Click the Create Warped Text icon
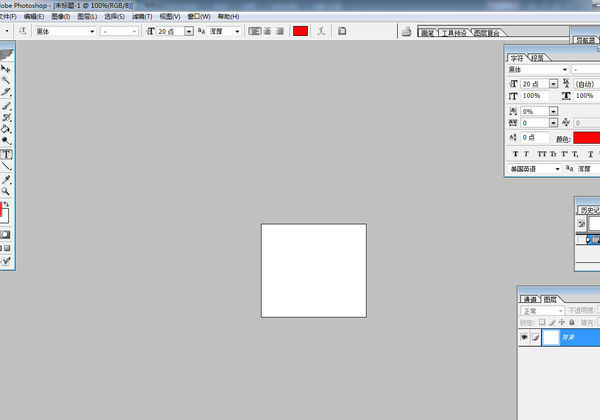The image size is (600, 420). click(x=321, y=31)
